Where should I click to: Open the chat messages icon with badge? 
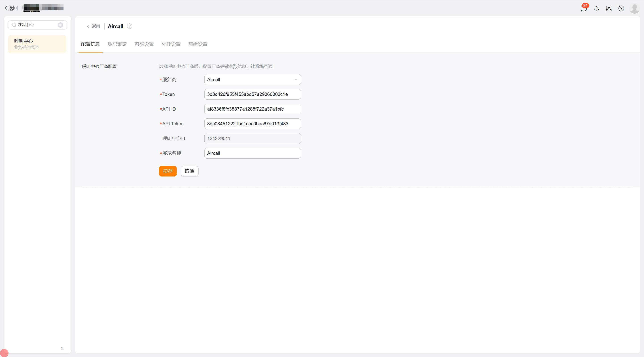pos(583,9)
